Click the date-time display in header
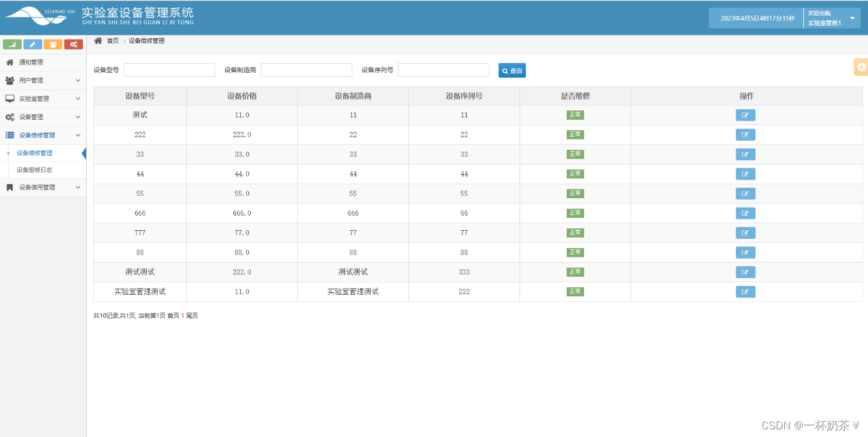Viewport: 868px width, 437px height. click(757, 18)
